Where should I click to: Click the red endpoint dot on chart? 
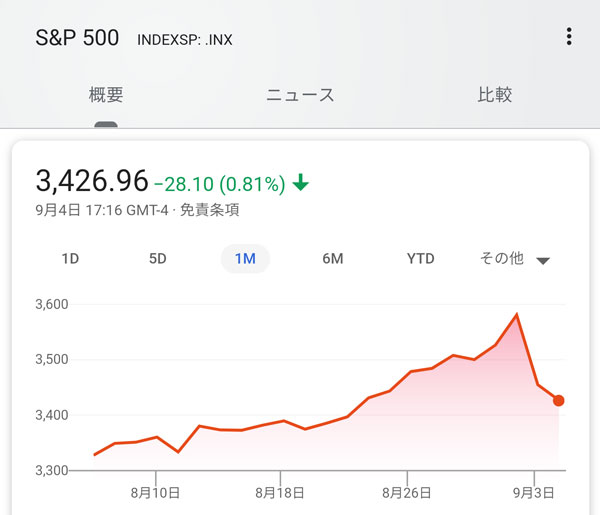[558, 401]
